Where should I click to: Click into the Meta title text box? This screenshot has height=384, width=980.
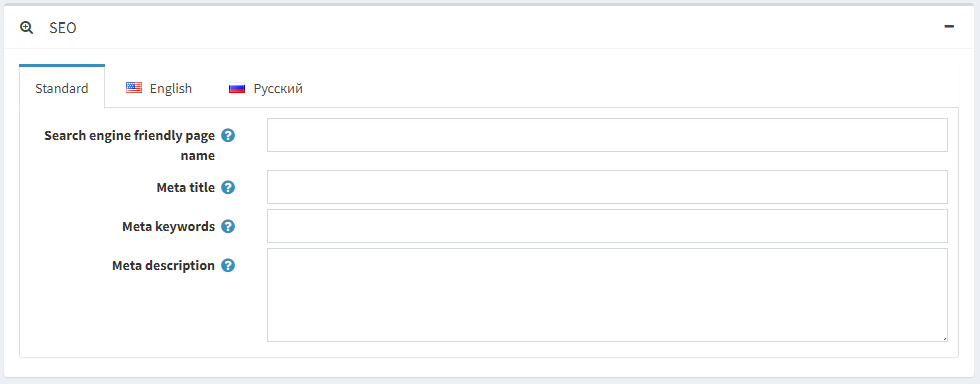tap(607, 187)
